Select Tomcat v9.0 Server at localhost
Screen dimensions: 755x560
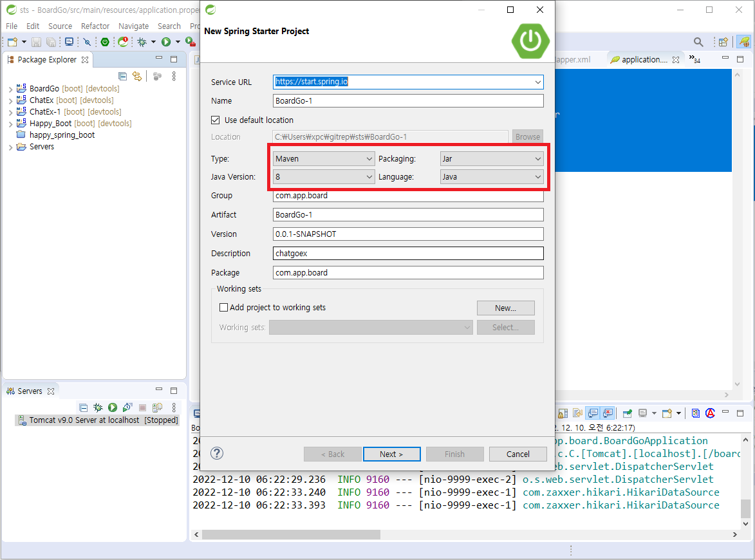98,420
